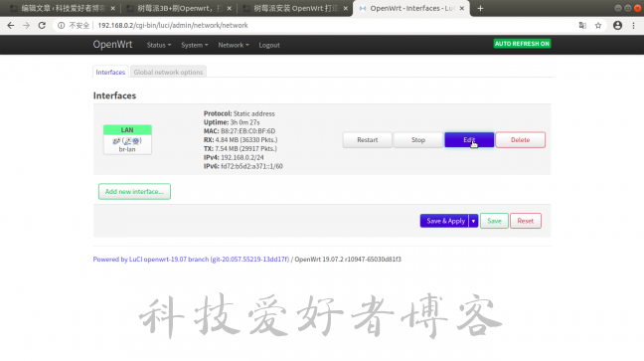Viewport: 644px width, 361px height.
Task: Switch to the 树莓派3B+刷Openwrt browser tab
Action: click(x=178, y=8)
